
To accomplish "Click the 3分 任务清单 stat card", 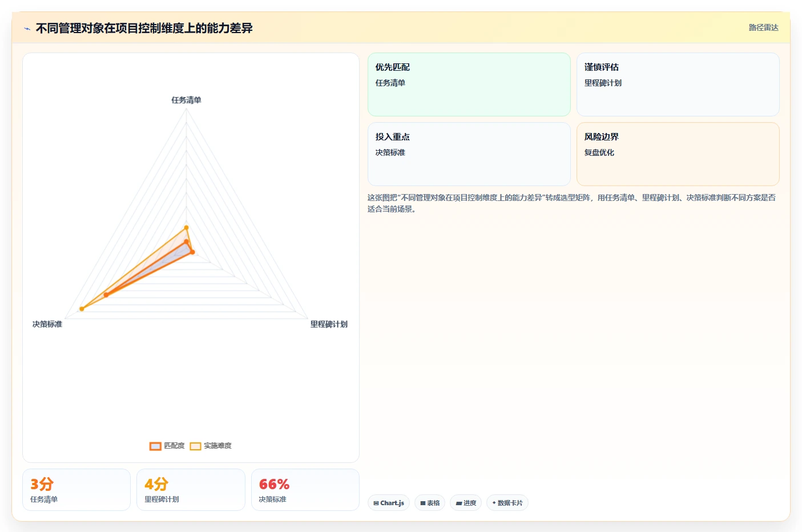I will pos(76,490).
